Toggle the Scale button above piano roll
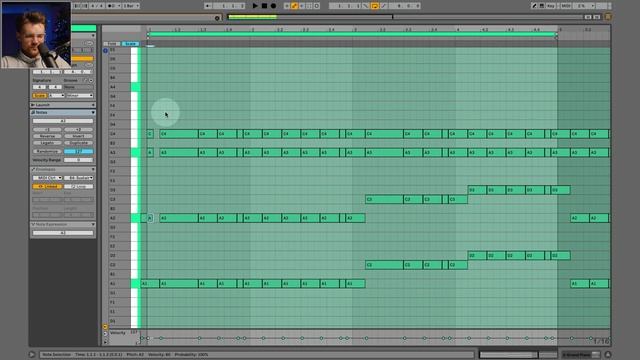 (130, 44)
